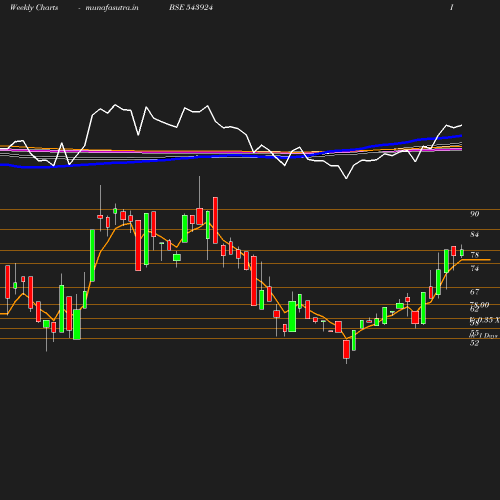500x500 pixels.
Task: Click the white indicator line's right end
Action: click(x=461, y=125)
